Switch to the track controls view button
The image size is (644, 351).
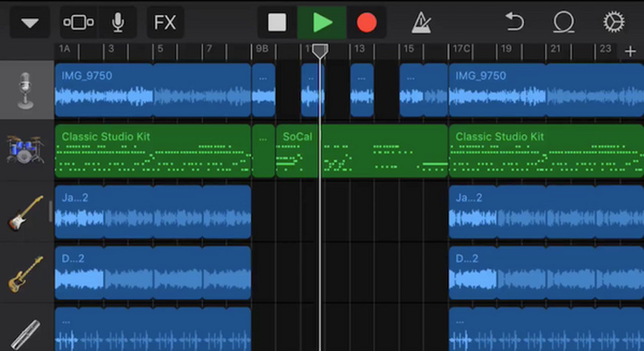tap(77, 23)
